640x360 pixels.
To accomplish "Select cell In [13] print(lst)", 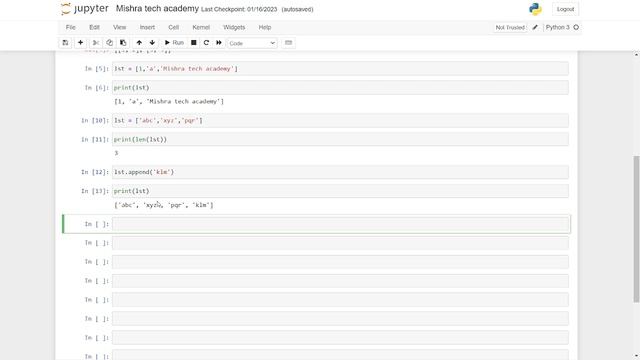I will (340, 191).
